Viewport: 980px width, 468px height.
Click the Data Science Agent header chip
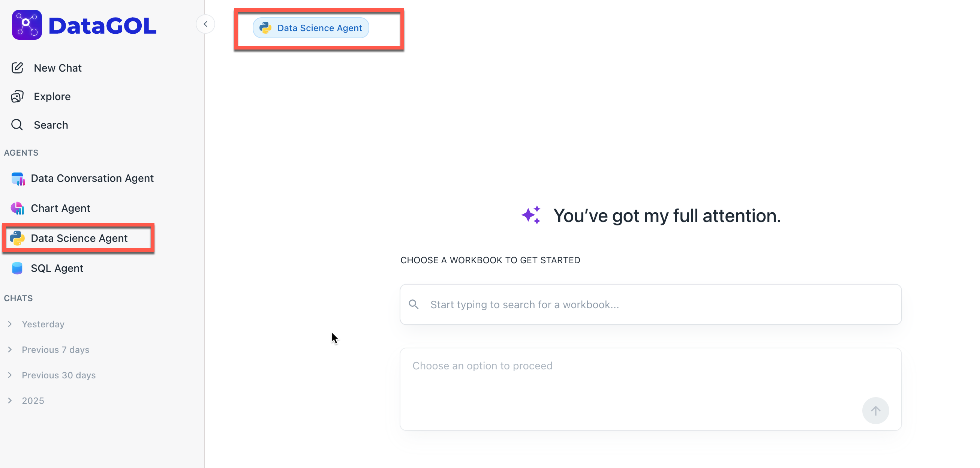[311, 28]
